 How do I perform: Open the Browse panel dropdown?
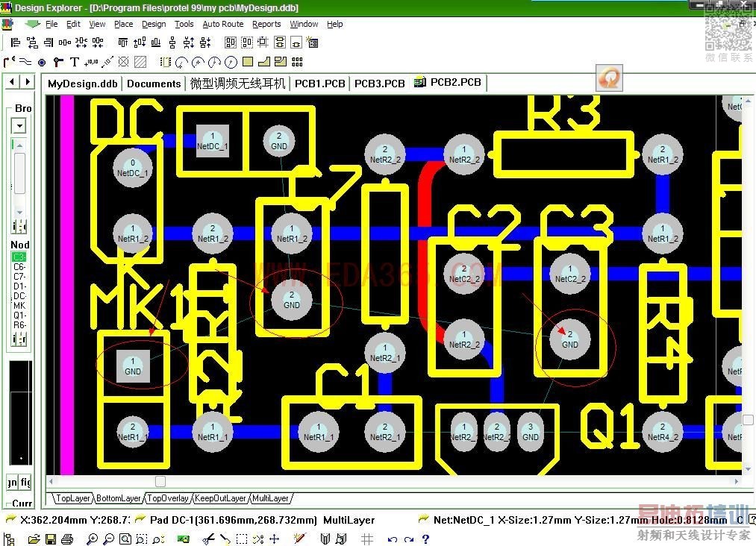point(19,126)
